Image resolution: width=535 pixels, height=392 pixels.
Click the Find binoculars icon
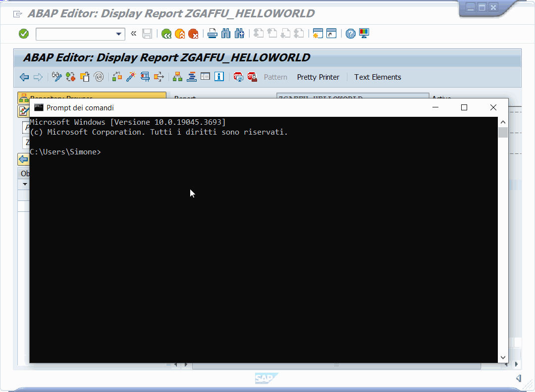[226, 34]
